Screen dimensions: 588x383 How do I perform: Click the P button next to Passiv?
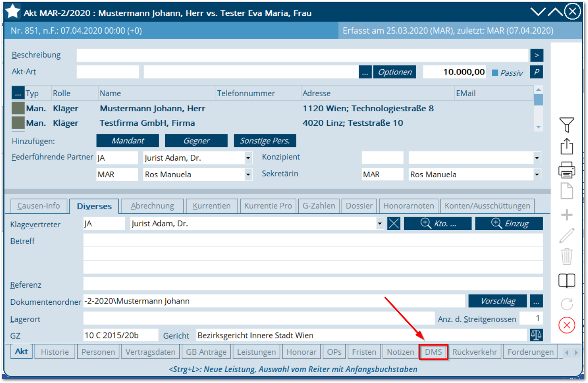pos(536,72)
